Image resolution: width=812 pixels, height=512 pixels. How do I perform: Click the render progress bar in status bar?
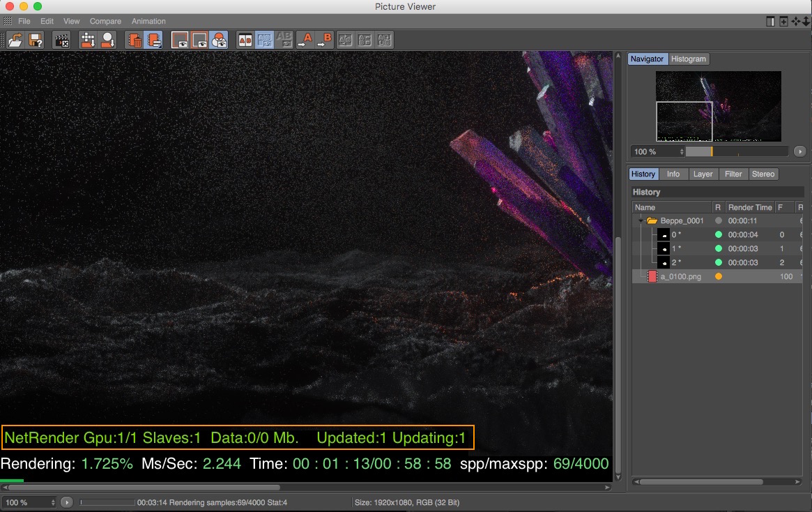[108, 503]
